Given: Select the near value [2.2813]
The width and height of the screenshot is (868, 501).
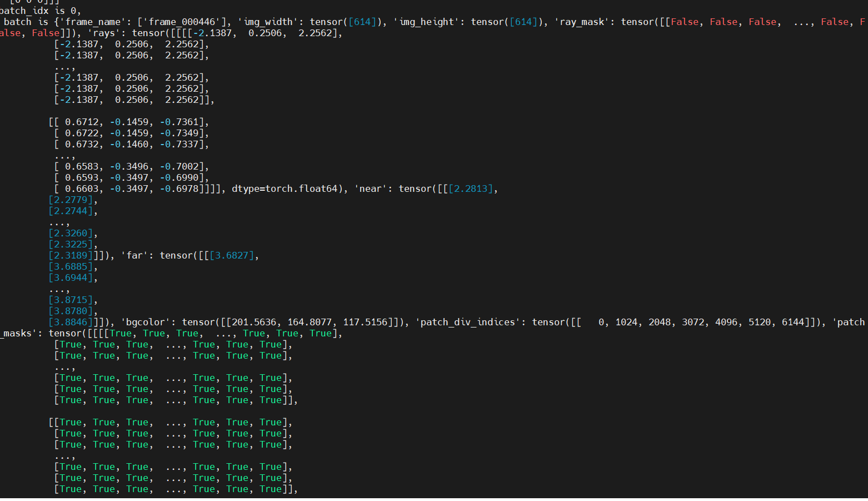Looking at the screenshot, I should (x=471, y=189).
